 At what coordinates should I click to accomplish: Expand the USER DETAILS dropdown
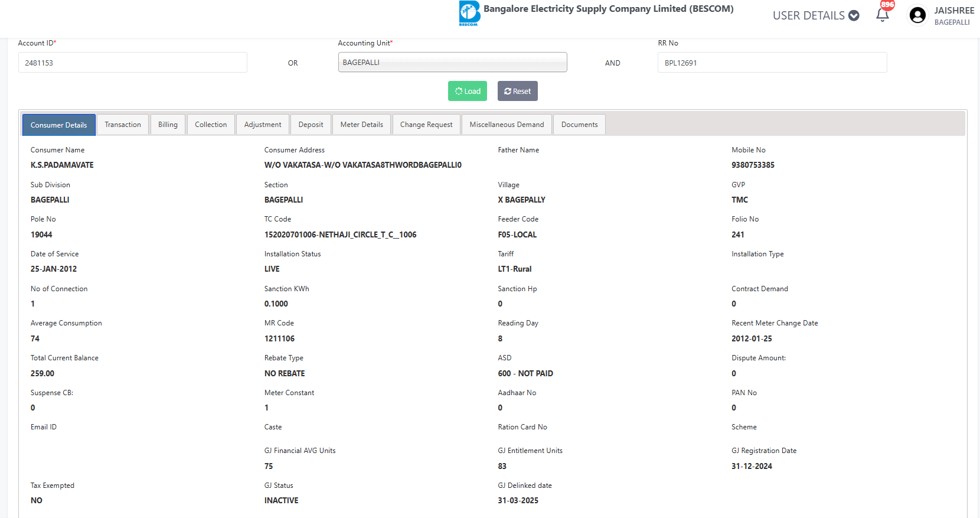tap(816, 15)
